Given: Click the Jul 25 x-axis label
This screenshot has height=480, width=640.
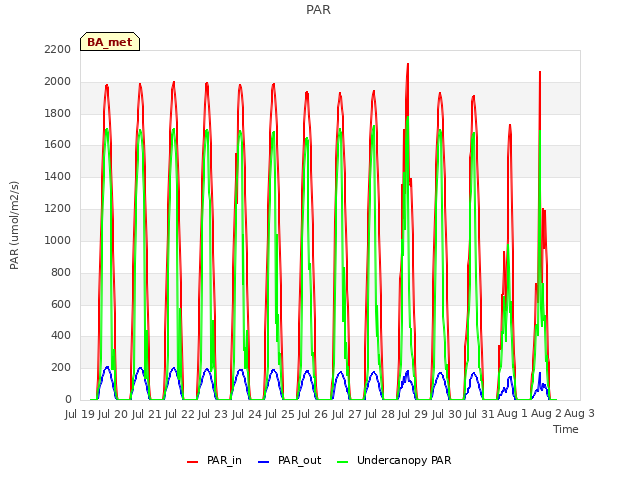Looking at the screenshot, I should [x=280, y=414].
